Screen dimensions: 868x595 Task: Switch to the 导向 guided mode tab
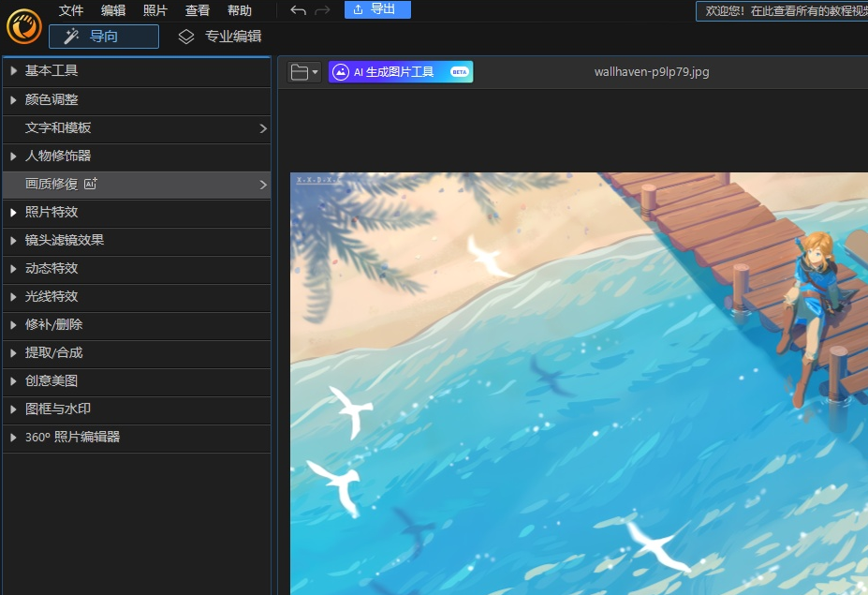[104, 37]
